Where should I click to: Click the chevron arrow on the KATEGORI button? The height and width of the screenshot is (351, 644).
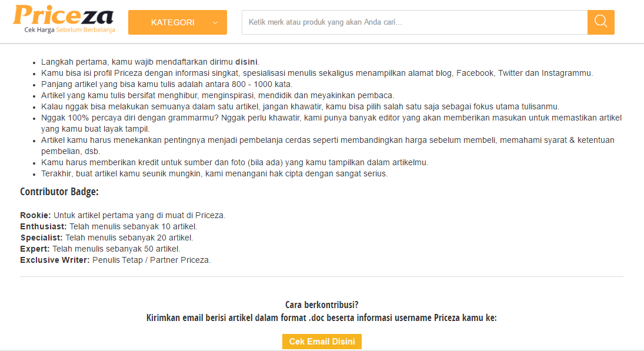tap(215, 22)
